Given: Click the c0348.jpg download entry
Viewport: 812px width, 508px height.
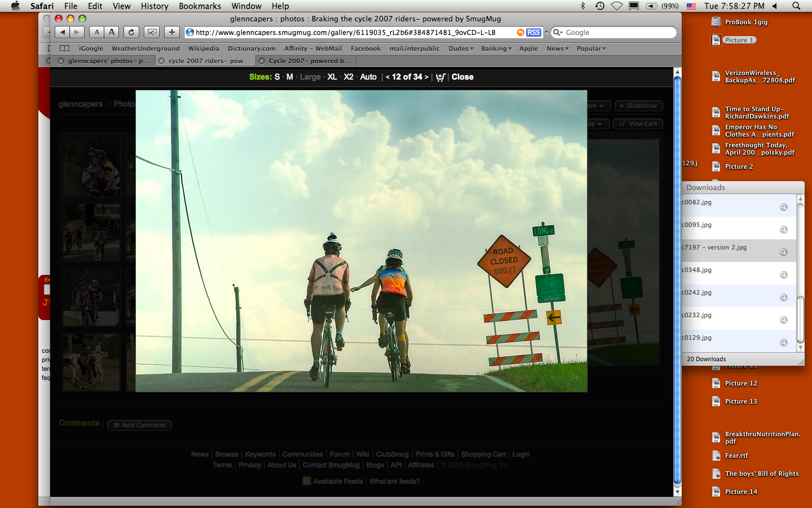Looking at the screenshot, I should coord(739,274).
